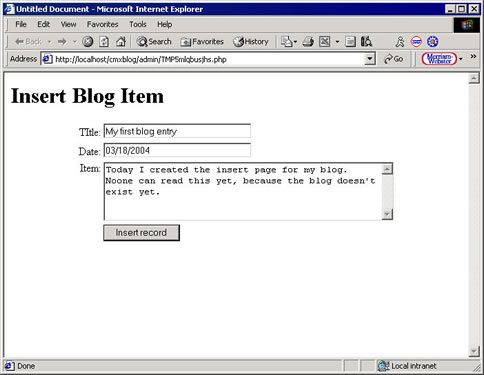This screenshot has height=375, width=484.
Task: Click in the Title input field
Action: click(x=177, y=131)
